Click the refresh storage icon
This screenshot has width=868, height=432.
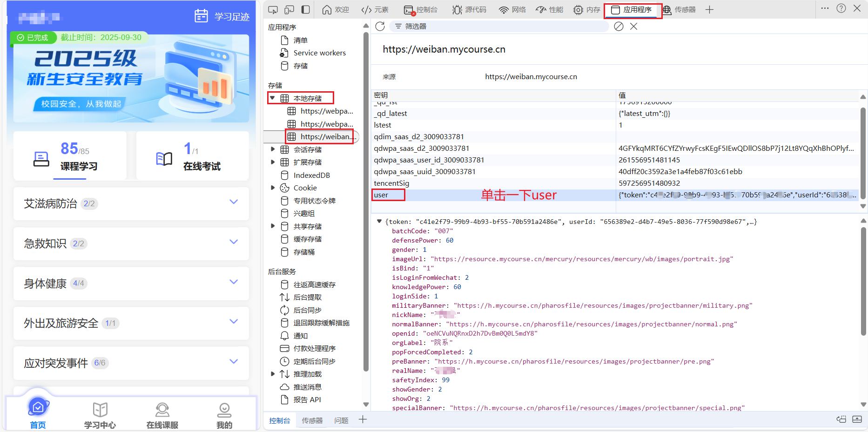[380, 27]
